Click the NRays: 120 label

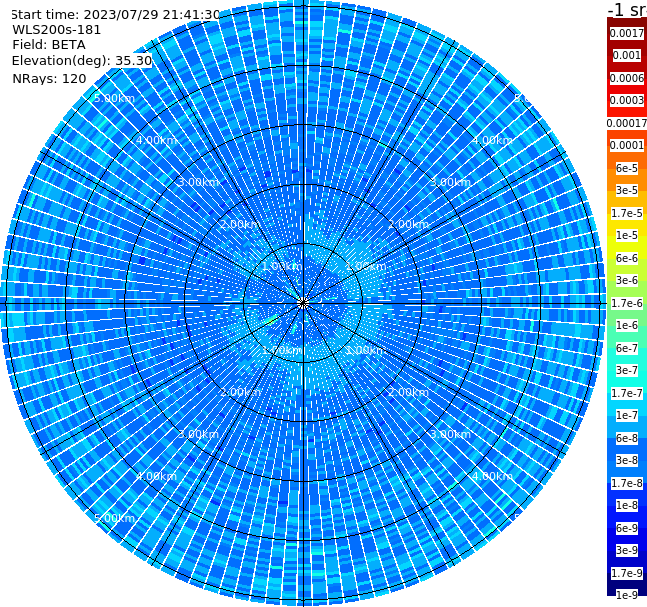coord(49,78)
